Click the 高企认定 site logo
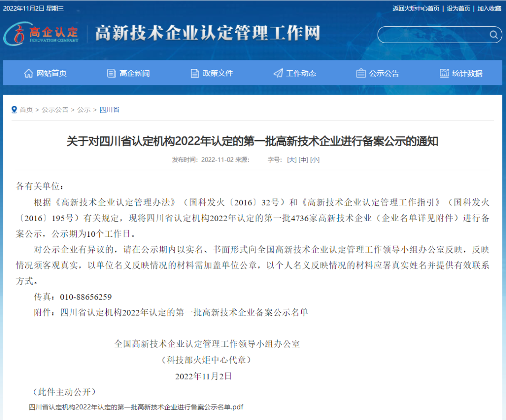Viewport: 506px width, 420px height. coord(41,34)
